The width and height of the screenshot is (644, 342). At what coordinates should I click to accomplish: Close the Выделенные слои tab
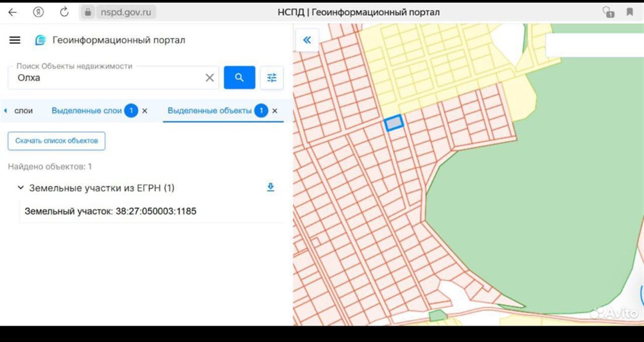145,110
